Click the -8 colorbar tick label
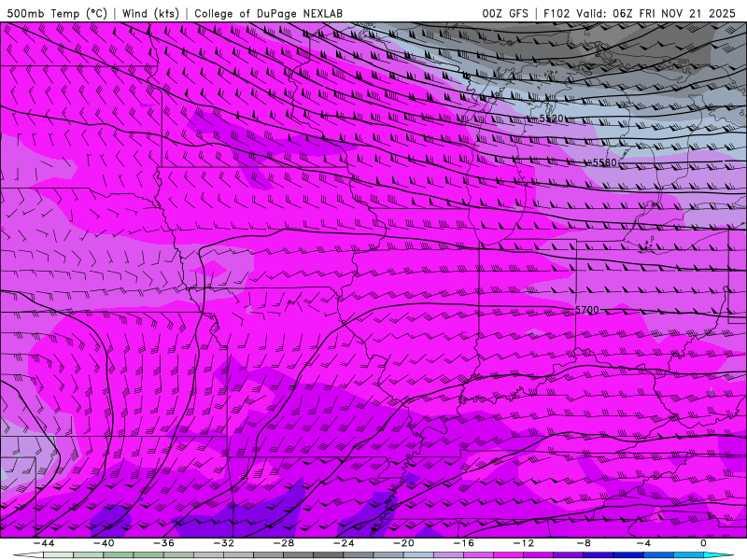 (583, 543)
